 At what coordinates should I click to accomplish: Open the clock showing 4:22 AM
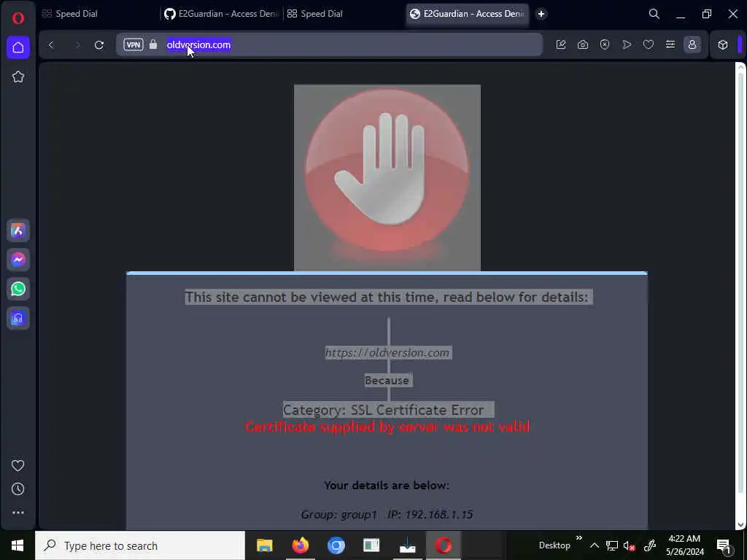coord(685,545)
